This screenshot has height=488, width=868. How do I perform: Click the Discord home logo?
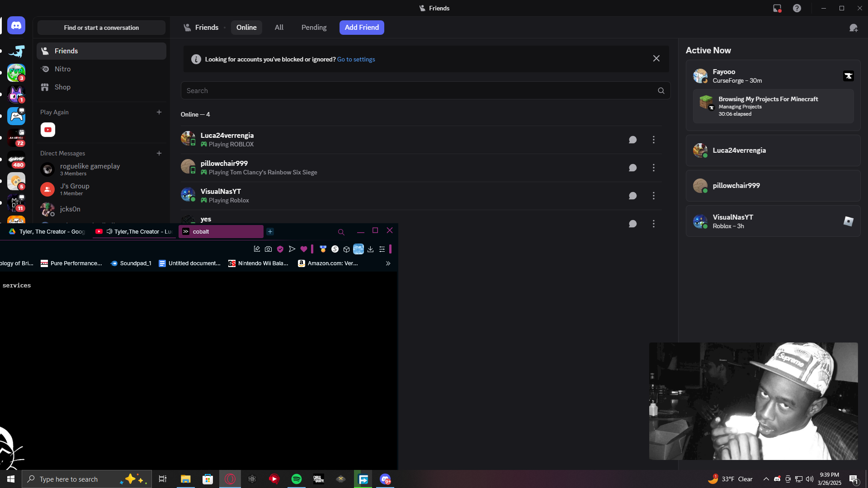16,26
